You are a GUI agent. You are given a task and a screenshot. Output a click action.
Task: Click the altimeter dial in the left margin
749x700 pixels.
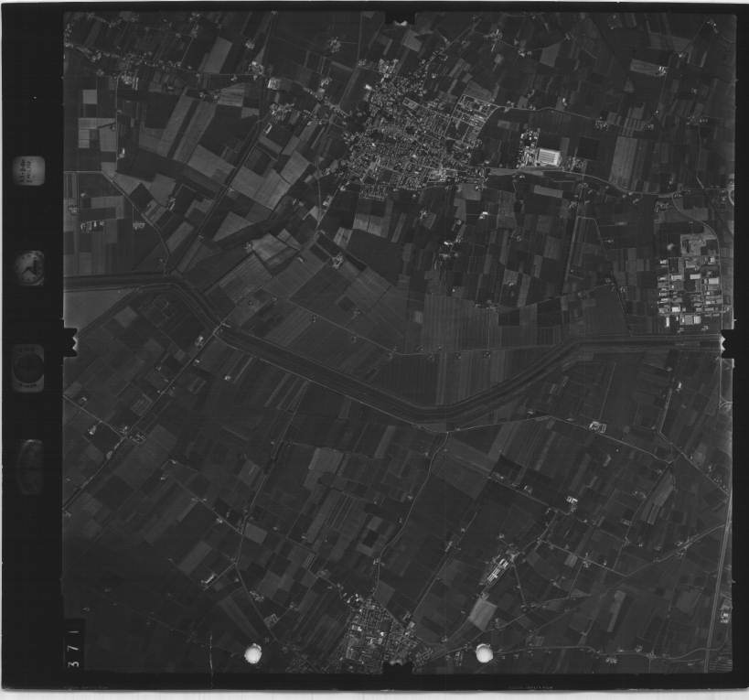coord(27,366)
